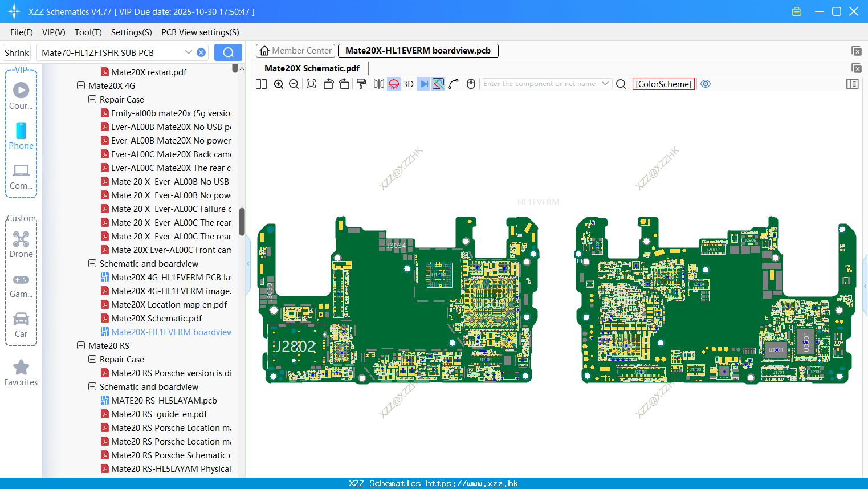This screenshot has width=868, height=489.
Task: Collapse the Mate20 RS tree node
Action: click(x=80, y=346)
